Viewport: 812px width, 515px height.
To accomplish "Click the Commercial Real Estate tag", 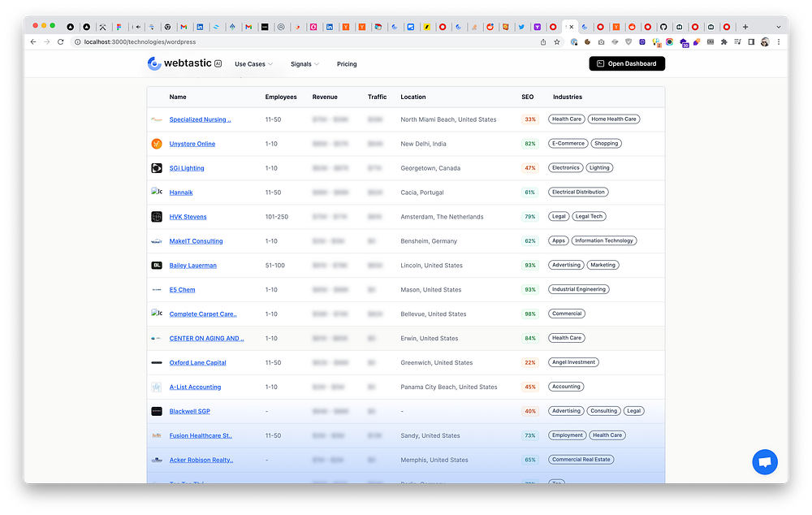I will point(581,460).
